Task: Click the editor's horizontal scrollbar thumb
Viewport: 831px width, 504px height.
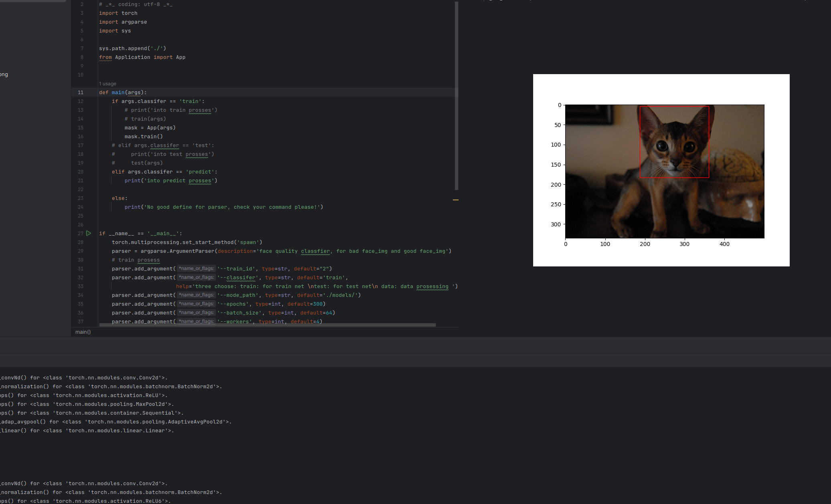Action: [267, 325]
